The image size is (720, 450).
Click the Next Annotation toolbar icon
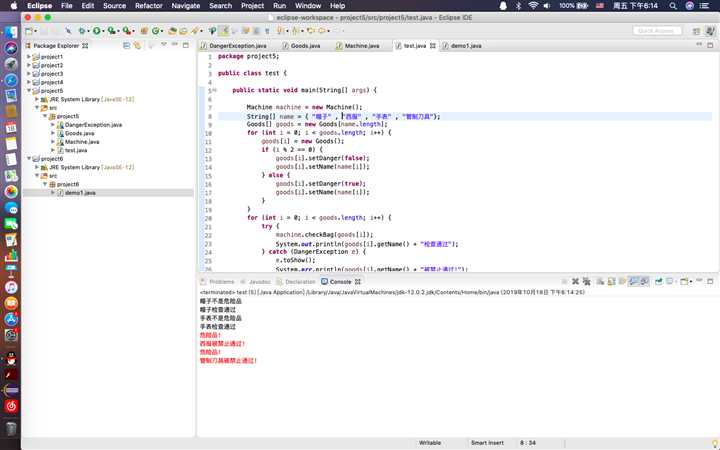[x=279, y=31]
